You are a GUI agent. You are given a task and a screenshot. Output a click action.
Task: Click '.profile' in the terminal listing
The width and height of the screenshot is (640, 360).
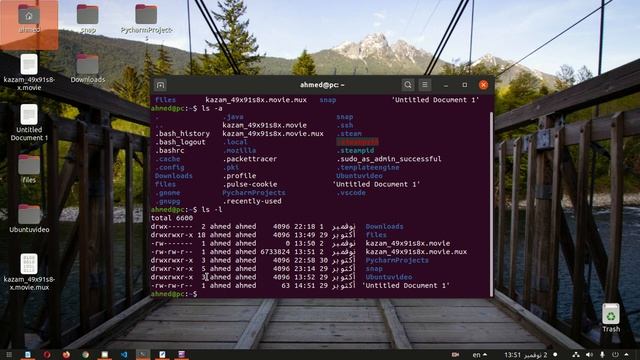239,176
